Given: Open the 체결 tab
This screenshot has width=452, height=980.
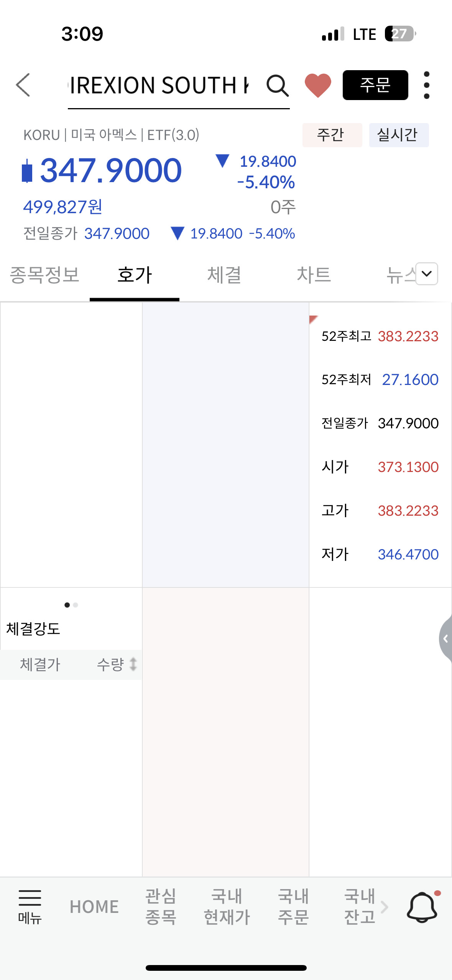Looking at the screenshot, I should [x=224, y=275].
